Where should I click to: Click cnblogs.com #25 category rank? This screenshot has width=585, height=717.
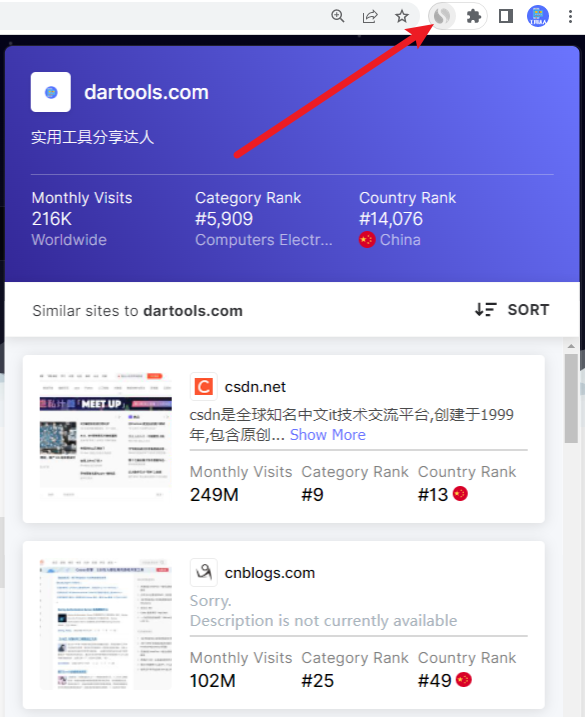tap(318, 681)
